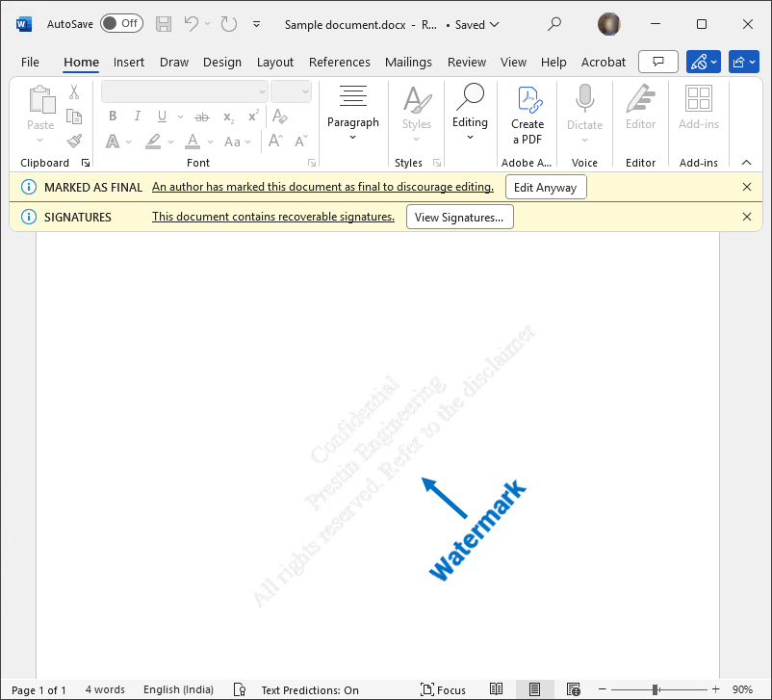The image size is (772, 700).
Task: Open the Acrobat ribbon tab
Action: click(604, 62)
